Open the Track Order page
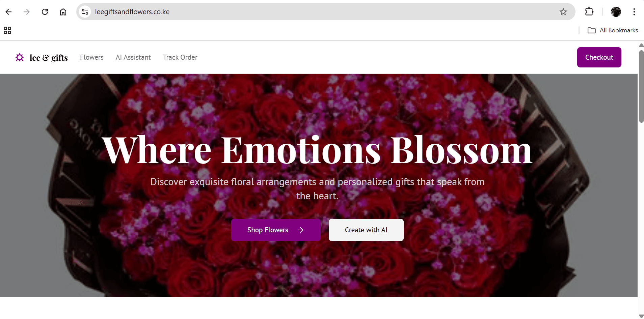644x319 pixels. tap(180, 57)
